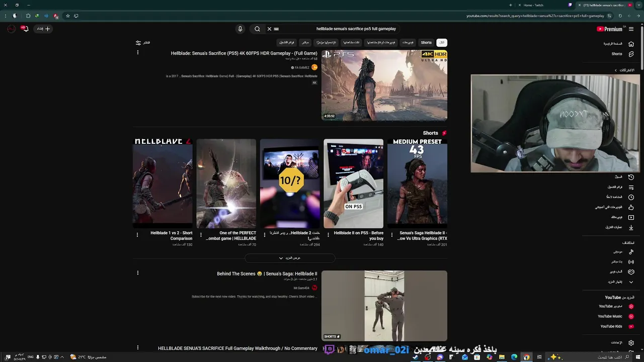
Task: Open options menu for Hellblade PS5 4K video
Action: pyautogui.click(x=137, y=52)
